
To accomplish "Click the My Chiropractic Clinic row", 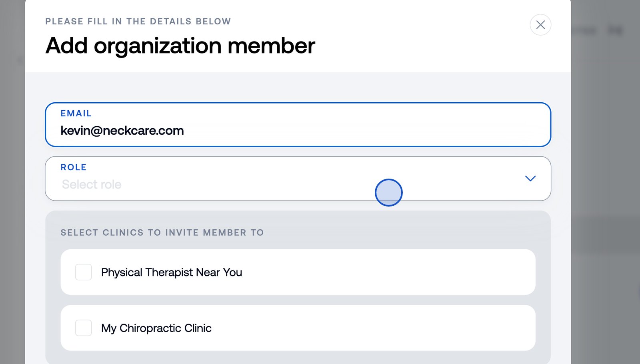I will click(298, 328).
